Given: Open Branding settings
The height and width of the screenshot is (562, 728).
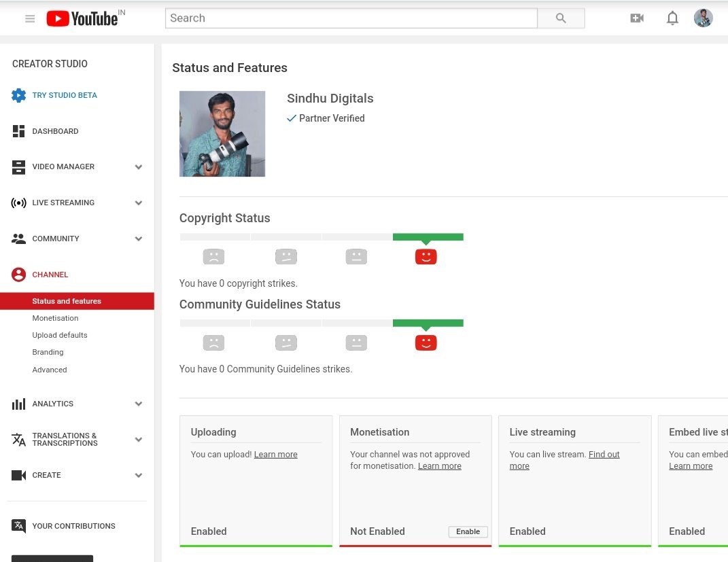Looking at the screenshot, I should coord(48,352).
